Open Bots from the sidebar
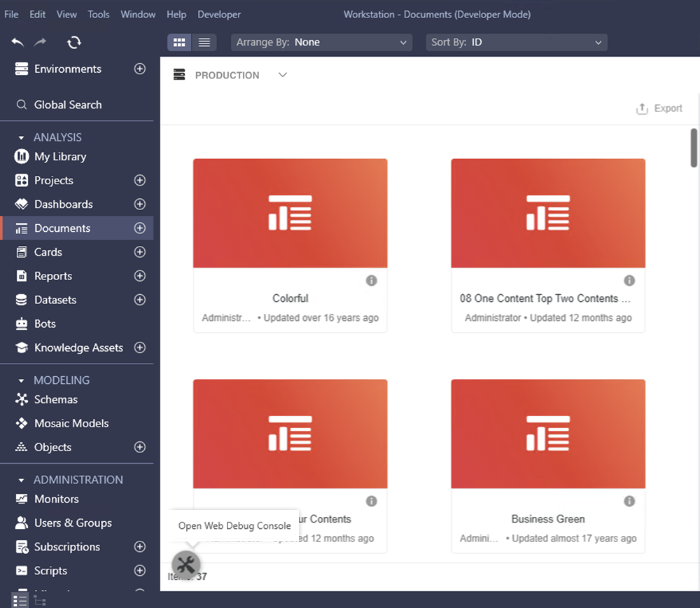This screenshot has width=700, height=608. [x=45, y=324]
